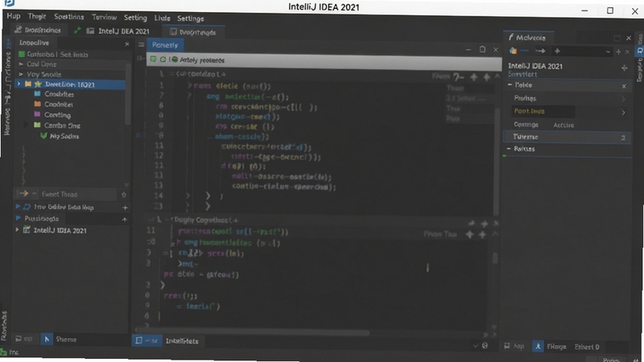
Task: Close the left project panel with its X
Action: coord(126,43)
